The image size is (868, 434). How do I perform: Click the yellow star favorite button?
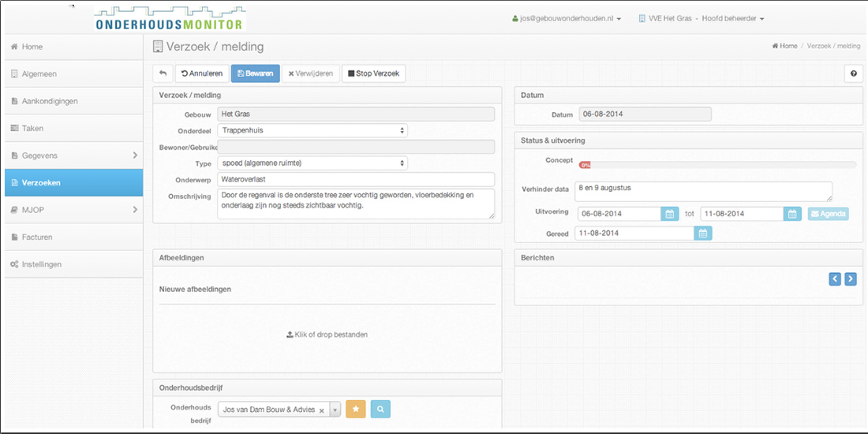[356, 410]
